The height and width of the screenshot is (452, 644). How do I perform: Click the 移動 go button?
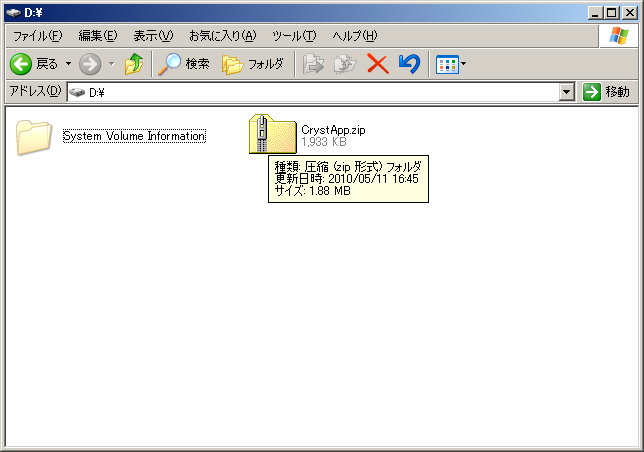point(606,92)
